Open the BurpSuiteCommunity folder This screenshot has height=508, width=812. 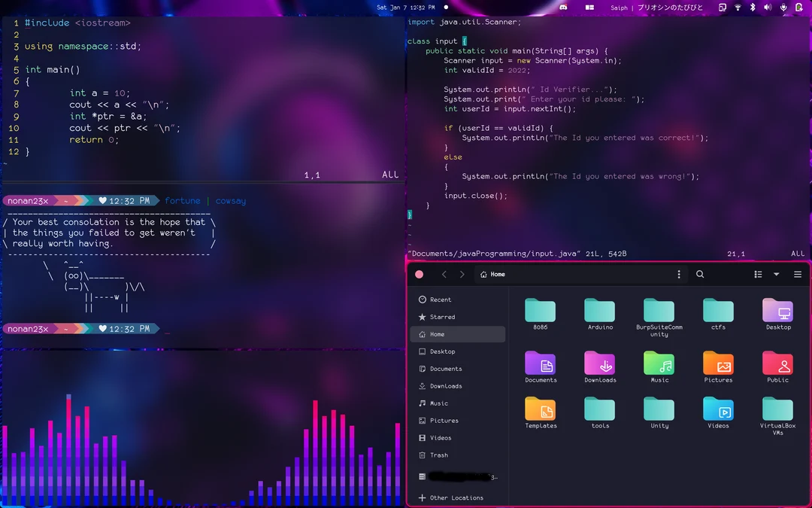pos(659,310)
